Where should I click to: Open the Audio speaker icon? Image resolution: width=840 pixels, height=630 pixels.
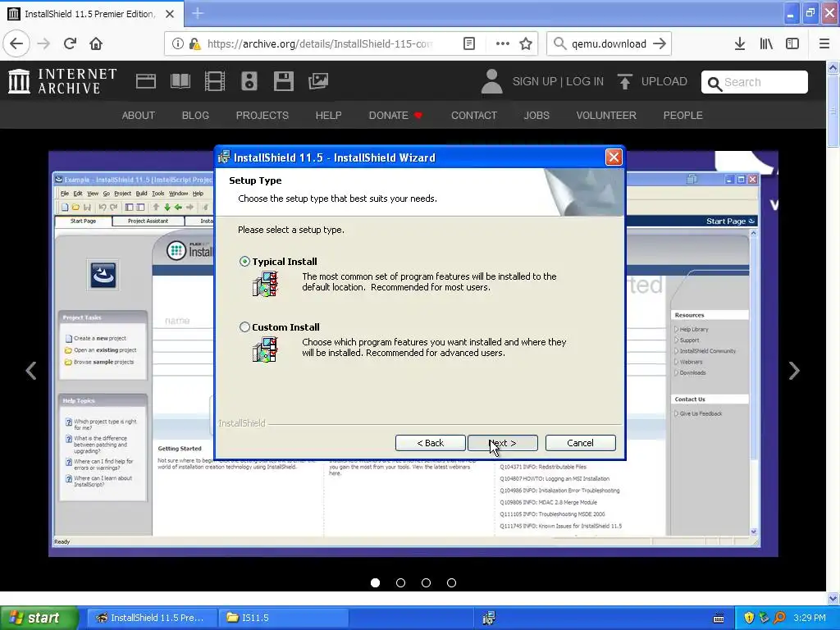[x=249, y=81]
